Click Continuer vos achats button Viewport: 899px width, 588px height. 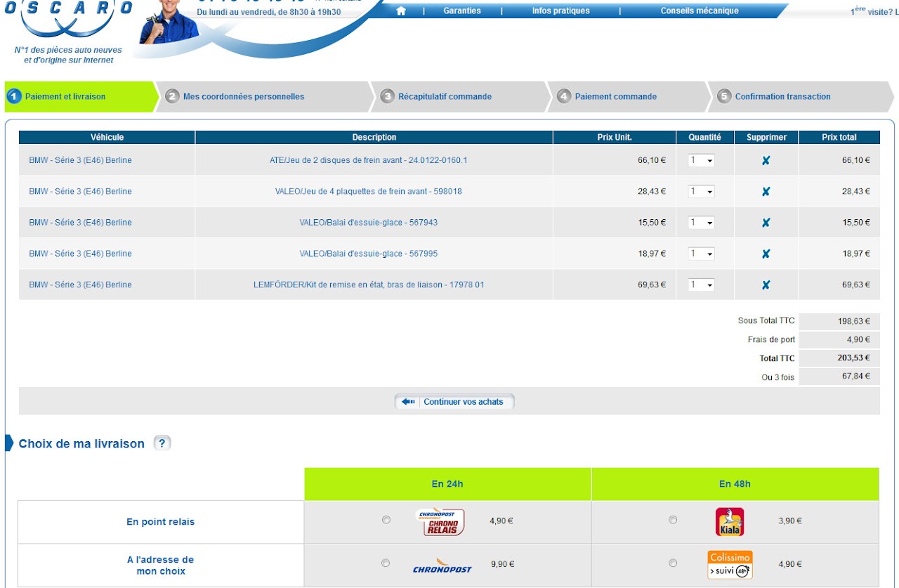point(454,402)
